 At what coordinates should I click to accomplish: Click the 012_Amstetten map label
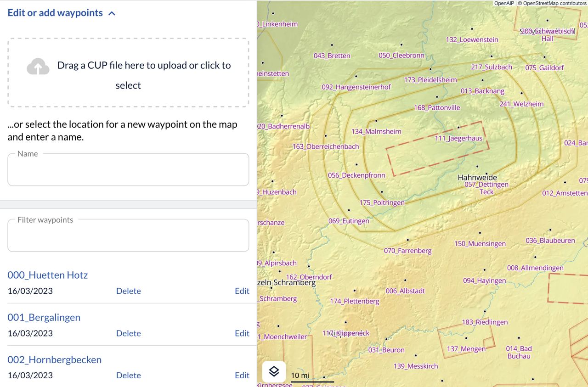click(x=565, y=193)
